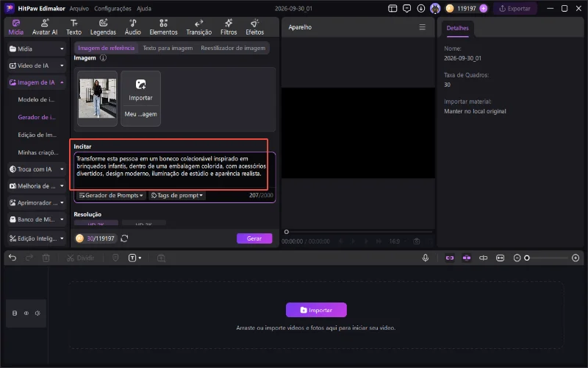The height and width of the screenshot is (368, 588).
Task: Click the Importar image tile
Action: [x=140, y=90]
